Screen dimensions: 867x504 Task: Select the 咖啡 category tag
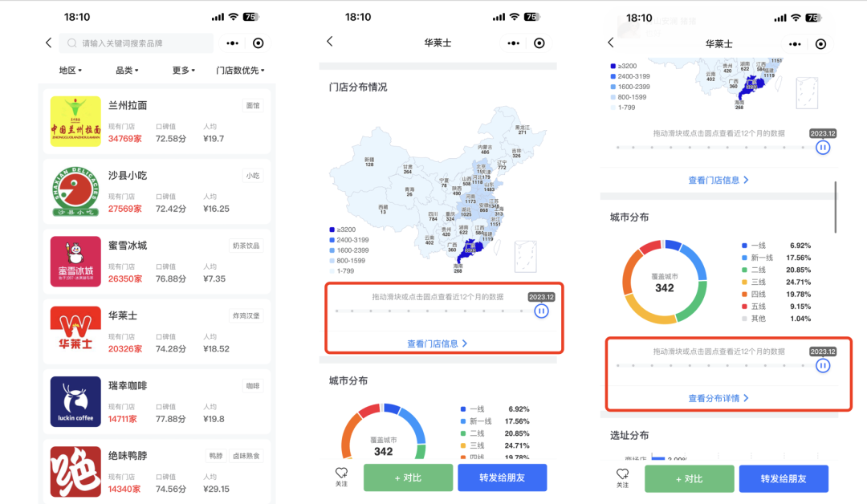pyautogui.click(x=253, y=386)
